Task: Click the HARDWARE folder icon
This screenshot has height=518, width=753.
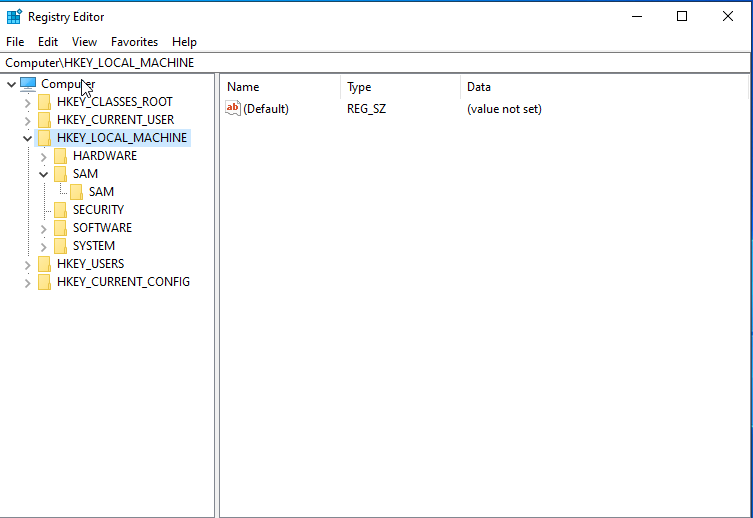Action: 61,156
